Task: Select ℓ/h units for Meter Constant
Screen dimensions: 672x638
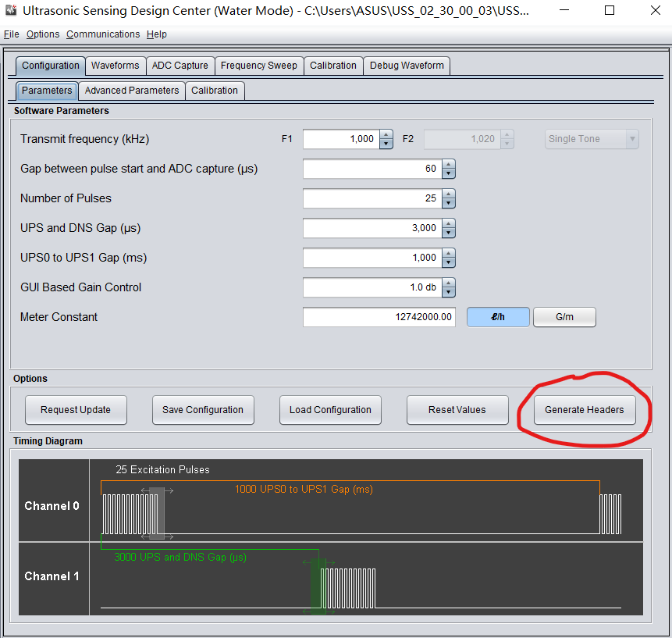Action: pos(497,316)
